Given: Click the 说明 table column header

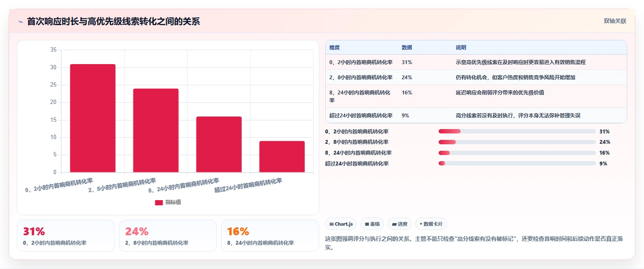Looking at the screenshot, I should [461, 48].
